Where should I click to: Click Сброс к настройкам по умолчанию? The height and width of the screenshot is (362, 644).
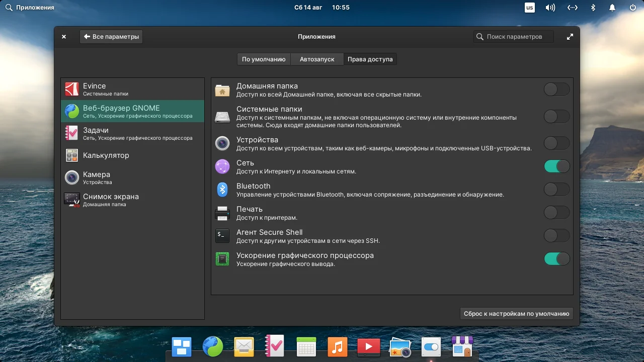(x=516, y=313)
